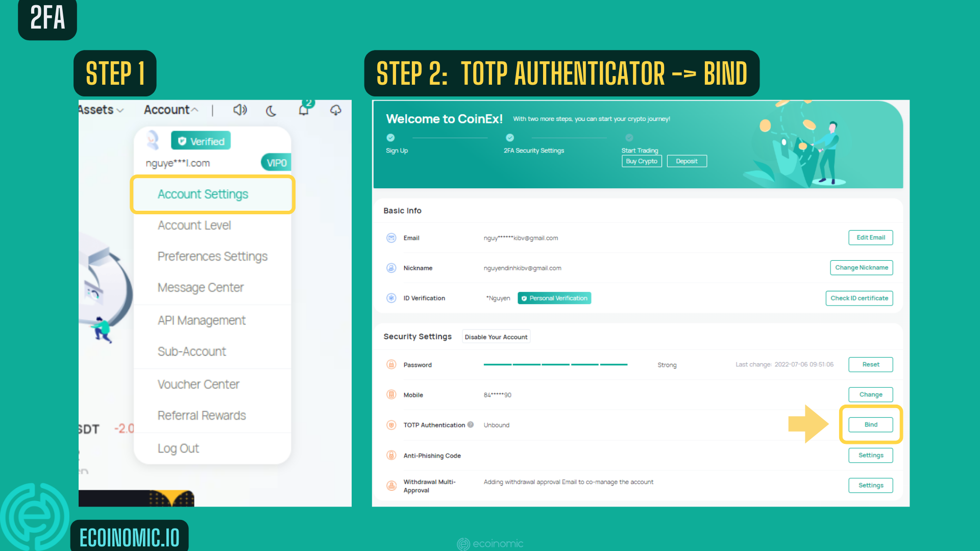This screenshot has height=551, width=980.
Task: Click the Anti-Phishing Code row icon
Action: (x=391, y=455)
